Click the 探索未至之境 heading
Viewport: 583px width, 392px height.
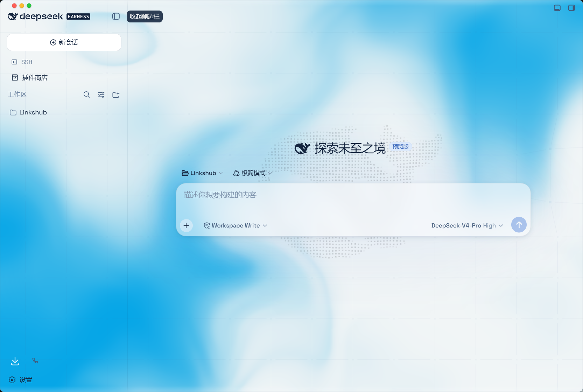(350, 148)
